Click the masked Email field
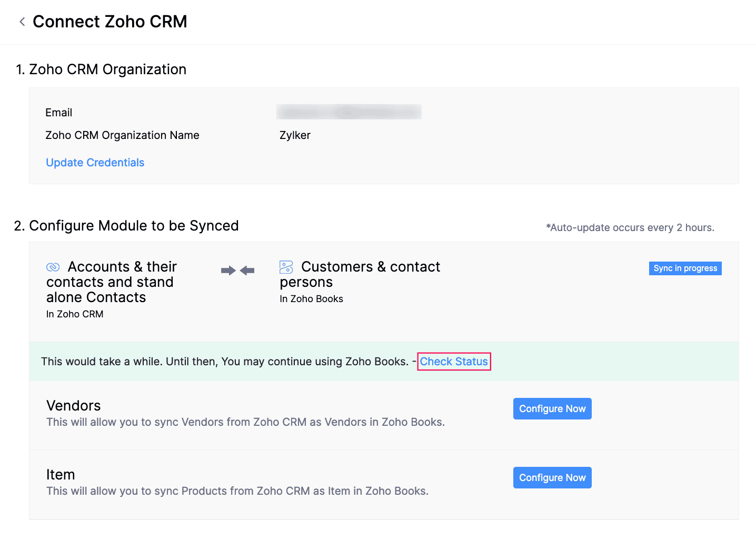This screenshot has height=540, width=756. coord(349,112)
